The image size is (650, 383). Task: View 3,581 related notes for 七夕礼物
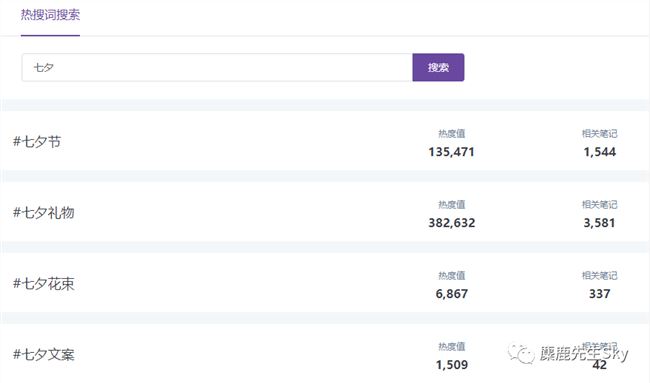pyautogui.click(x=599, y=223)
